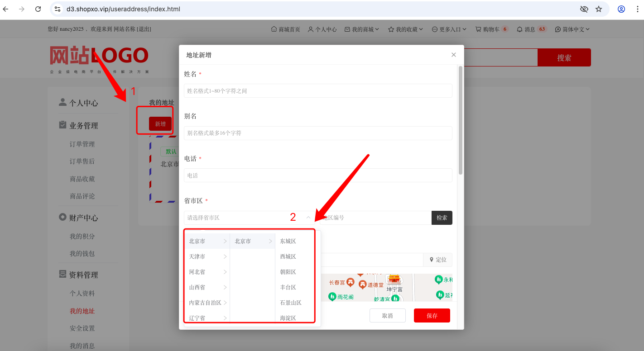Go to 商城首页 home in top navigation
The height and width of the screenshot is (351, 644).
coord(286,29)
